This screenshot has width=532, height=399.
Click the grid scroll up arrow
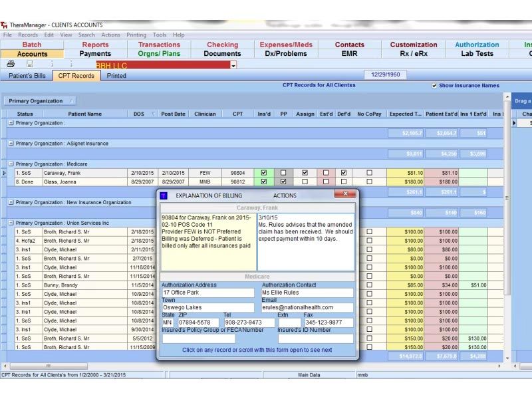pos(507,97)
